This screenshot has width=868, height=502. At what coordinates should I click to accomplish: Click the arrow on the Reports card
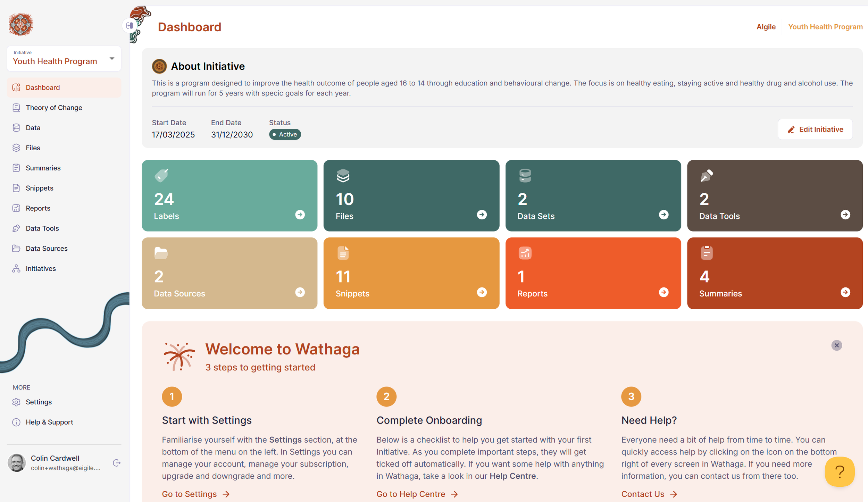pos(663,292)
